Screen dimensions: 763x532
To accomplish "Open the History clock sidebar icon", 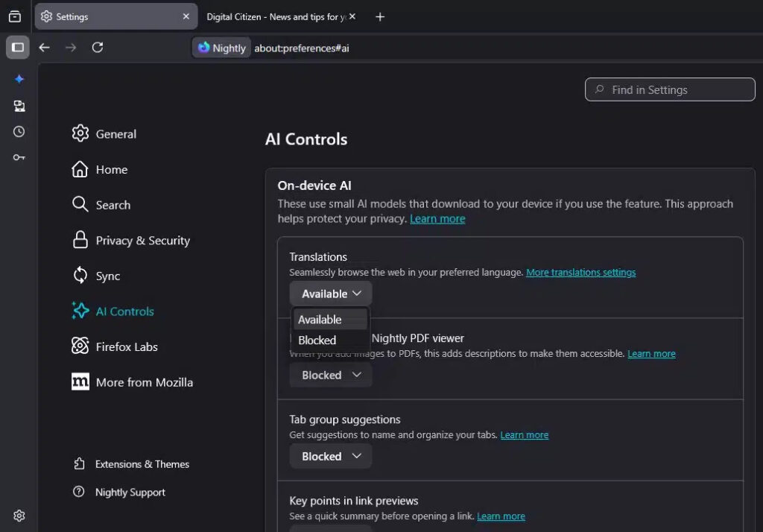I will pyautogui.click(x=19, y=132).
